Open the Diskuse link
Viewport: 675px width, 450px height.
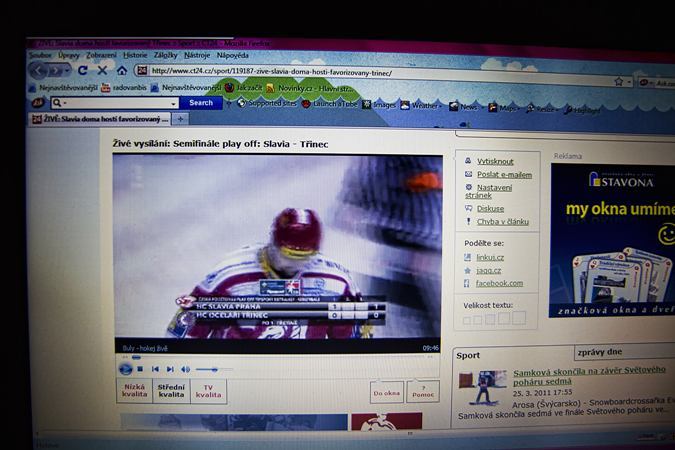tap(490, 208)
